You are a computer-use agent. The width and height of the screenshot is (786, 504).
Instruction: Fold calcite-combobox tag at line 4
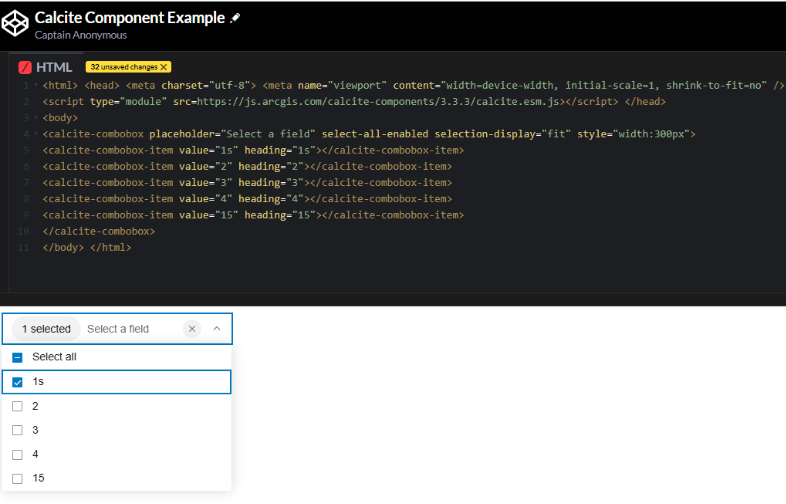point(36,134)
